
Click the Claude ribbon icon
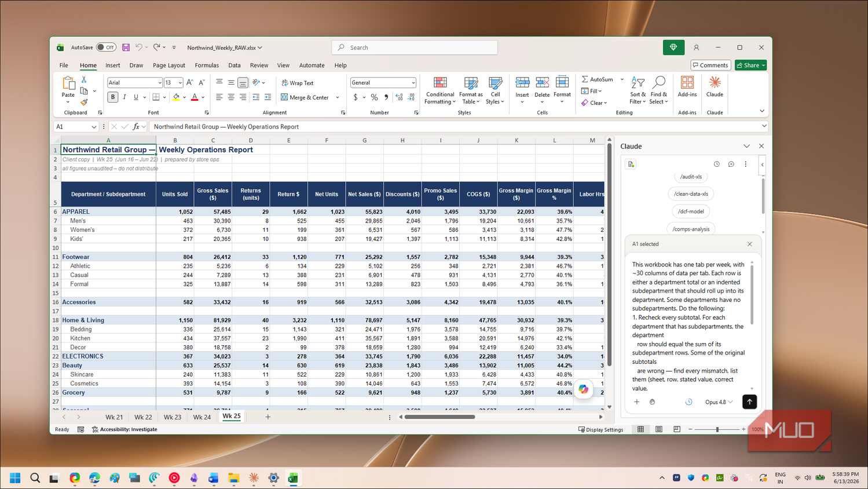(715, 87)
